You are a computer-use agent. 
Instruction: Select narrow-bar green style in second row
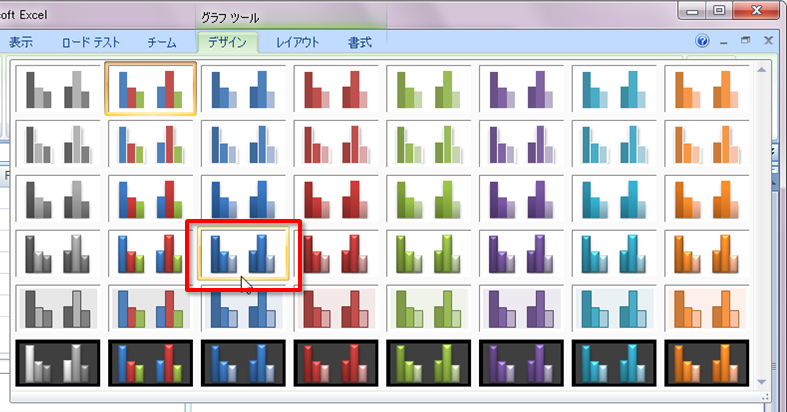point(429,144)
